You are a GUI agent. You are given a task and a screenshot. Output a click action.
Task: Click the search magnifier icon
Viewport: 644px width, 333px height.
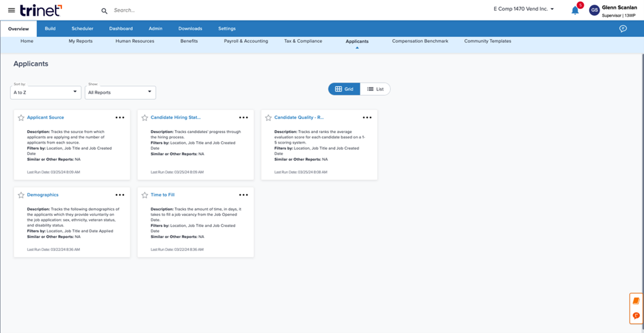(x=104, y=11)
